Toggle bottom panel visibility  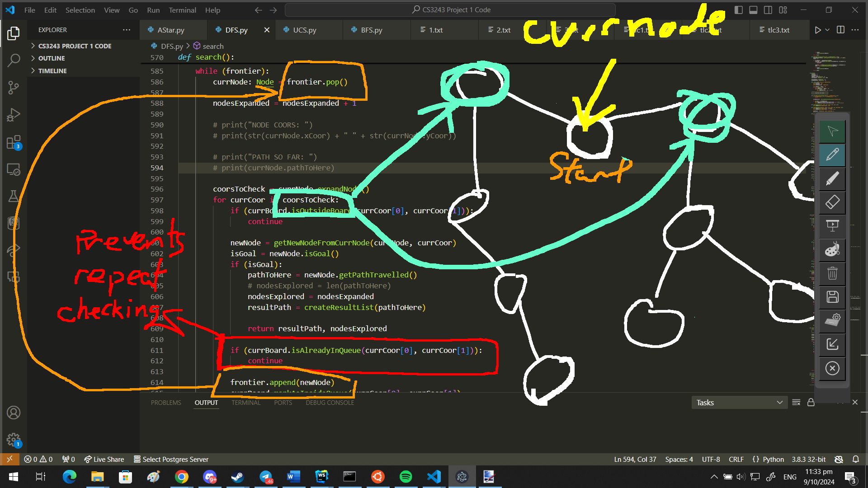click(753, 10)
